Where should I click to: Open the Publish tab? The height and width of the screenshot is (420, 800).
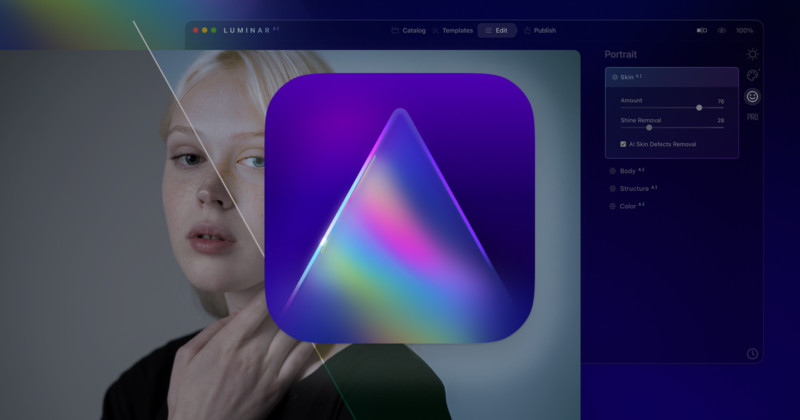click(x=540, y=31)
